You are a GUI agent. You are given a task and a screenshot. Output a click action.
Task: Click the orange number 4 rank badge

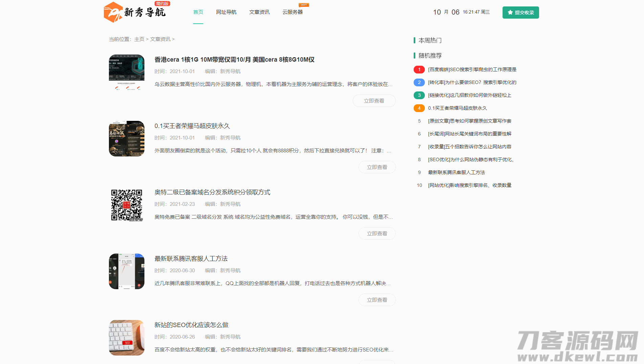tap(419, 108)
